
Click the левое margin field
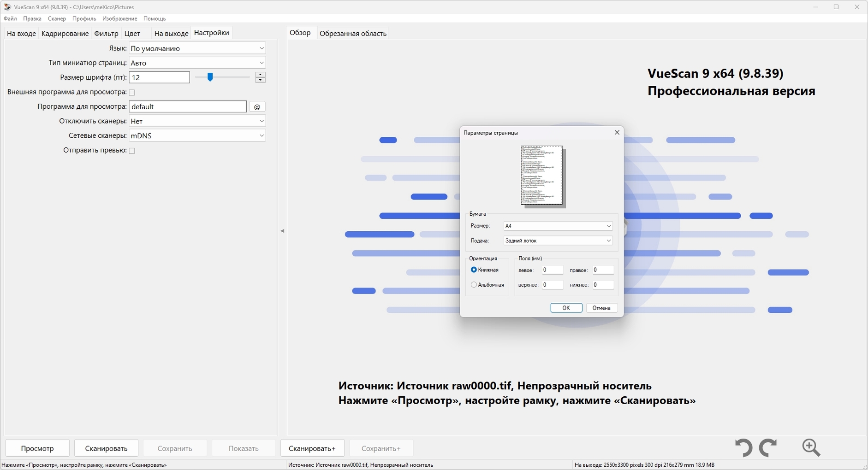[x=553, y=270]
